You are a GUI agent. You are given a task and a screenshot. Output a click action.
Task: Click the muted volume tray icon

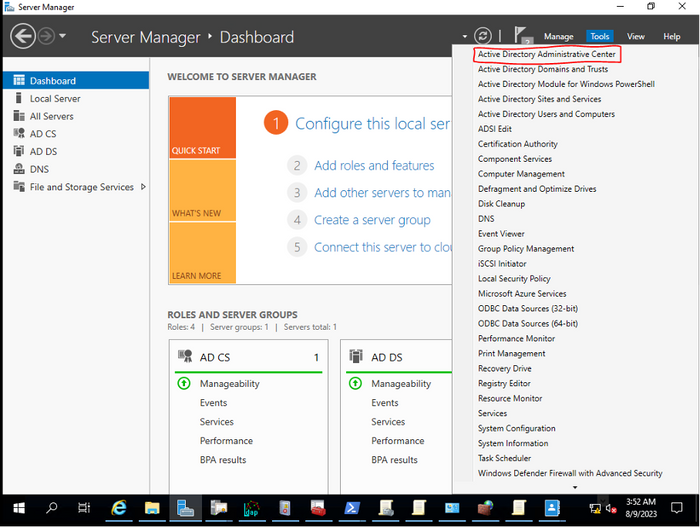[611, 508]
